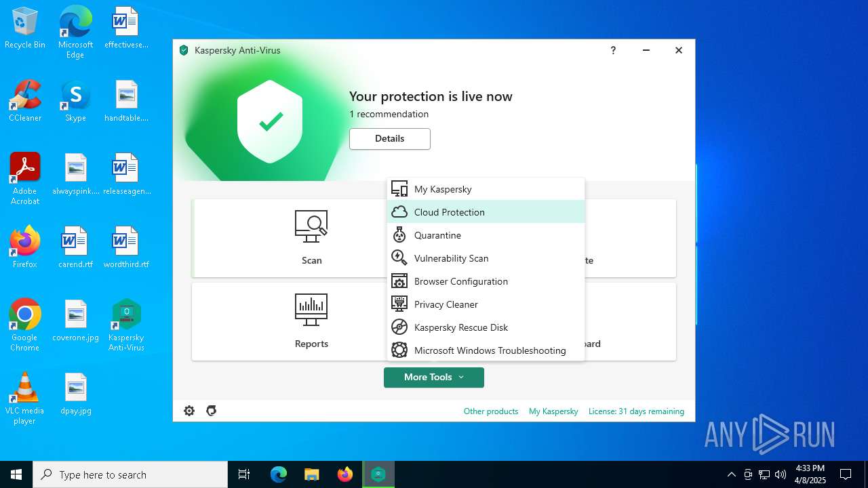Show hidden system tray icons
The width and height of the screenshot is (868, 488).
[x=731, y=474]
